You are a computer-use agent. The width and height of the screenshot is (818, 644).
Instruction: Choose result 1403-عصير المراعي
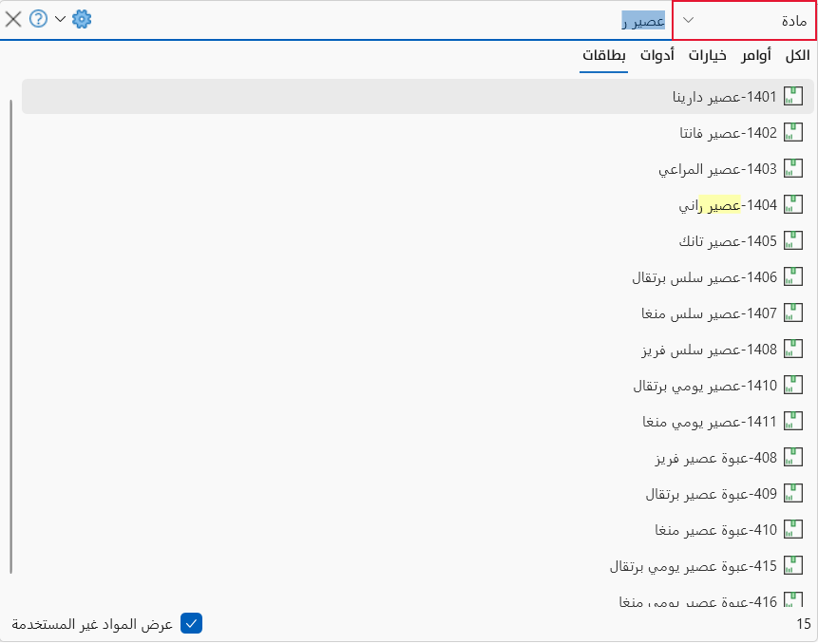pos(418,168)
